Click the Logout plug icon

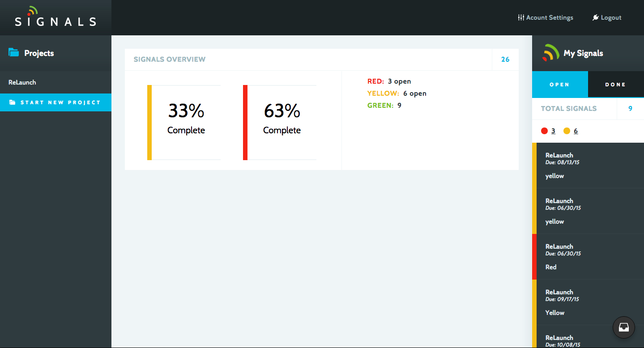tap(596, 17)
